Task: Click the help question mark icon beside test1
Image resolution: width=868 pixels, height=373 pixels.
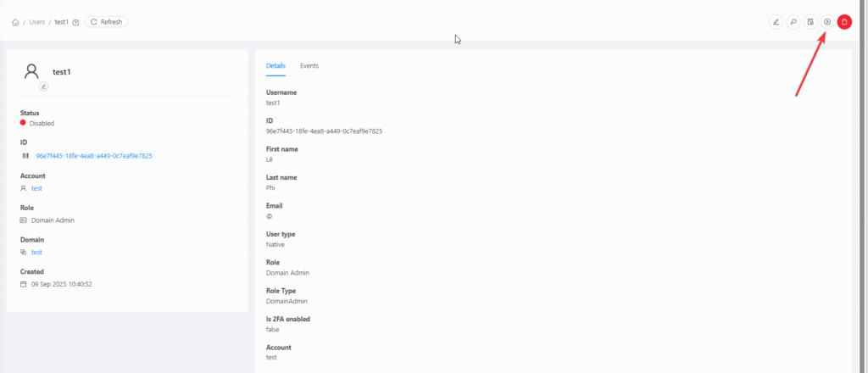Action: [76, 22]
